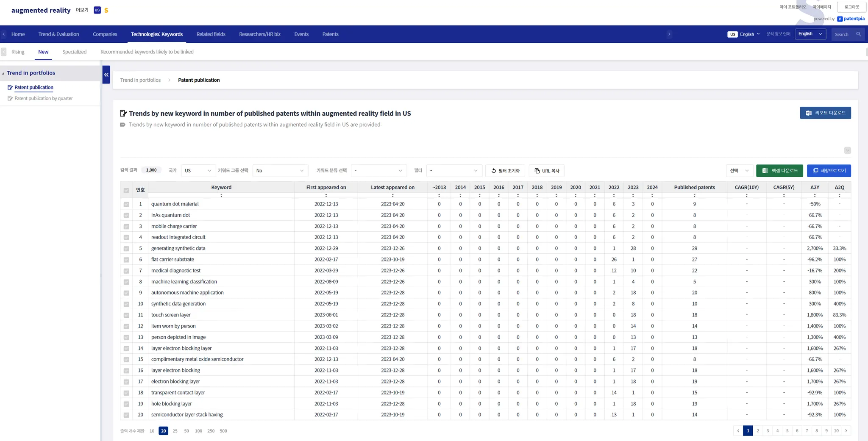Viewport: 868px width, 441px height.
Task: Open the Companies menu
Action: pyautogui.click(x=105, y=34)
